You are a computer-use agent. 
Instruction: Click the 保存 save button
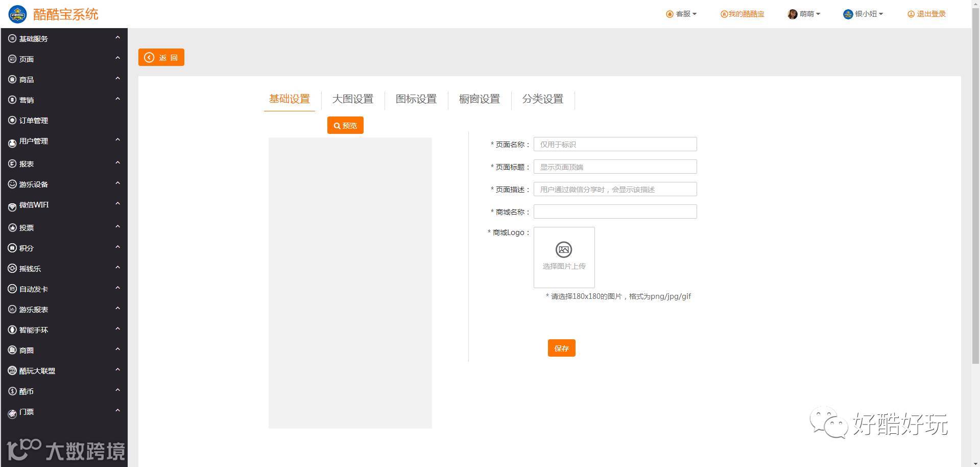(562, 348)
